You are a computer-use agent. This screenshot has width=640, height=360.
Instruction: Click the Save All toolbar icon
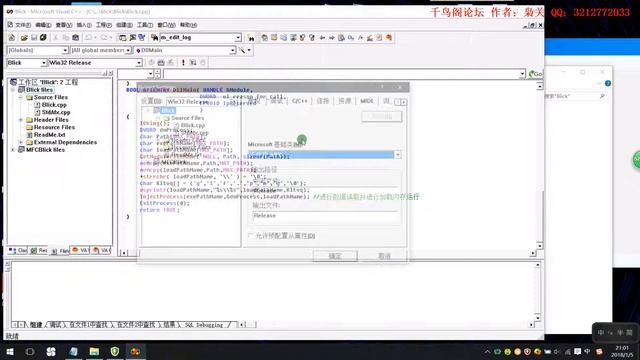coord(43,38)
